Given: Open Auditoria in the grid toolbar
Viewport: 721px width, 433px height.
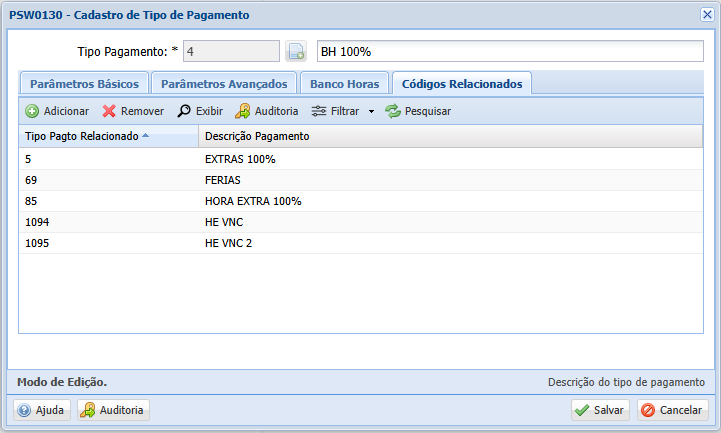Looking at the screenshot, I should click(267, 111).
